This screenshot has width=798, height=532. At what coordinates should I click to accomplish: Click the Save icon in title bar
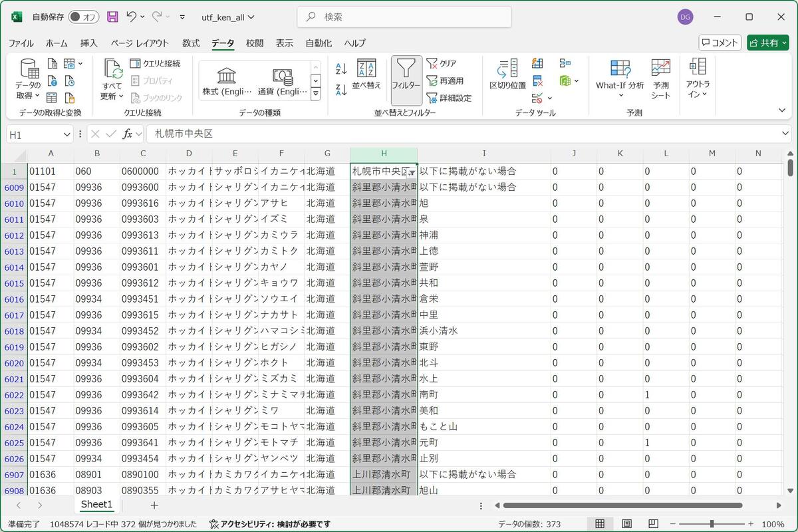pyautogui.click(x=112, y=17)
